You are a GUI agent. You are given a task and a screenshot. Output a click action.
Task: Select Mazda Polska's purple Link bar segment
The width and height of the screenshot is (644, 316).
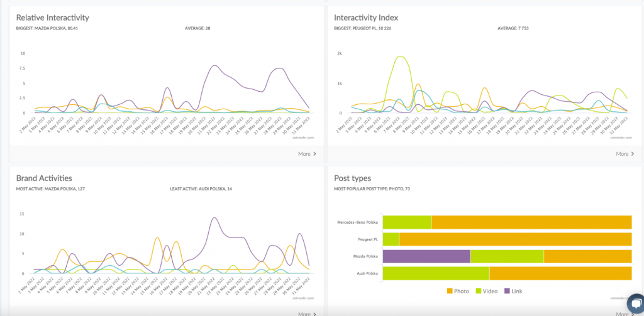point(426,256)
